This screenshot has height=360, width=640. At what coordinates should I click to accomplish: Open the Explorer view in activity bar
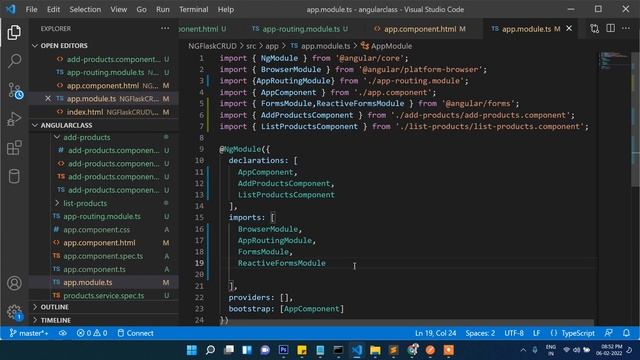tap(14, 32)
